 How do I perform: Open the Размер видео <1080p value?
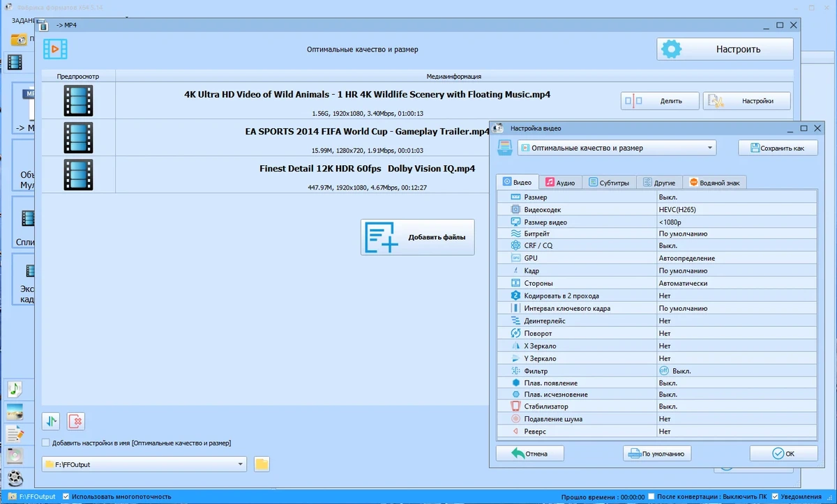737,222
